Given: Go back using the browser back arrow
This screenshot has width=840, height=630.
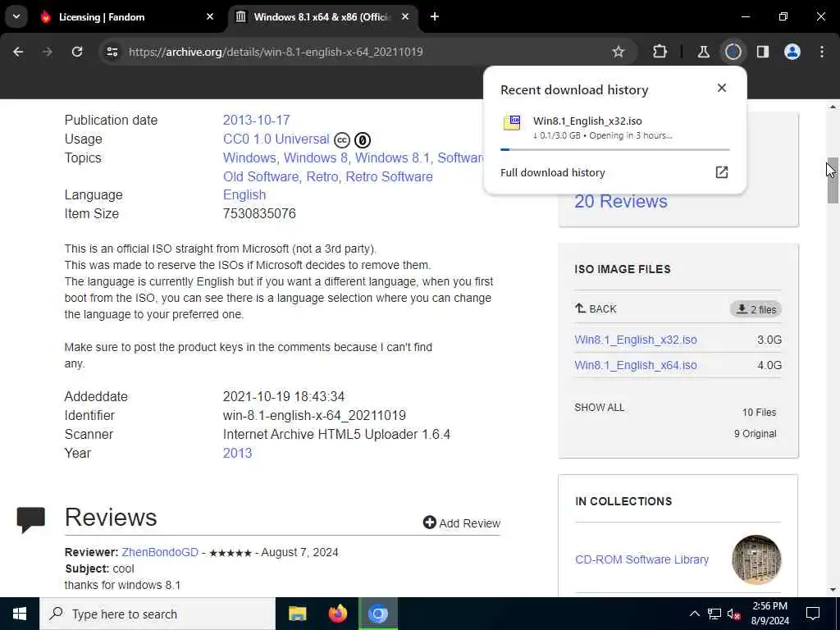Looking at the screenshot, I should tap(18, 52).
